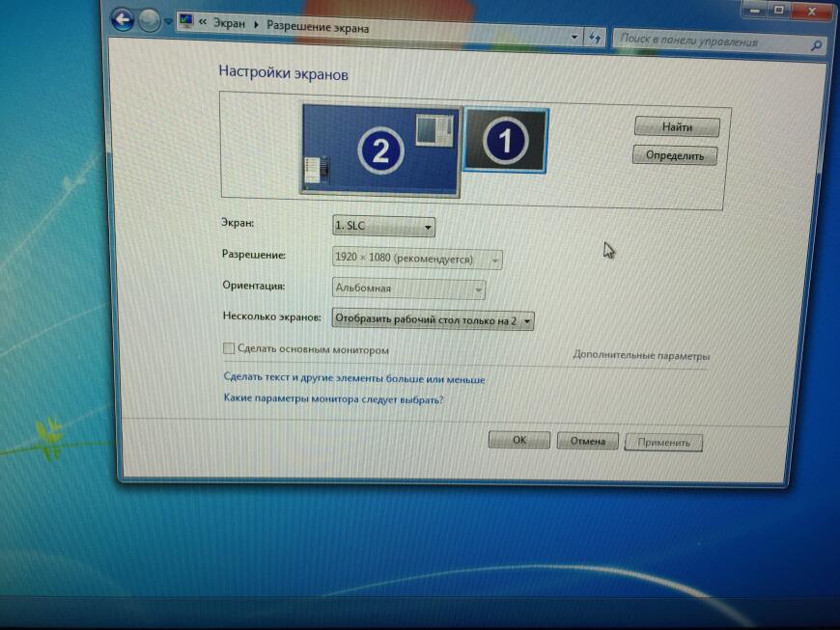The image size is (840, 630).
Task: Select monitor 2 thumbnail
Action: [380, 150]
